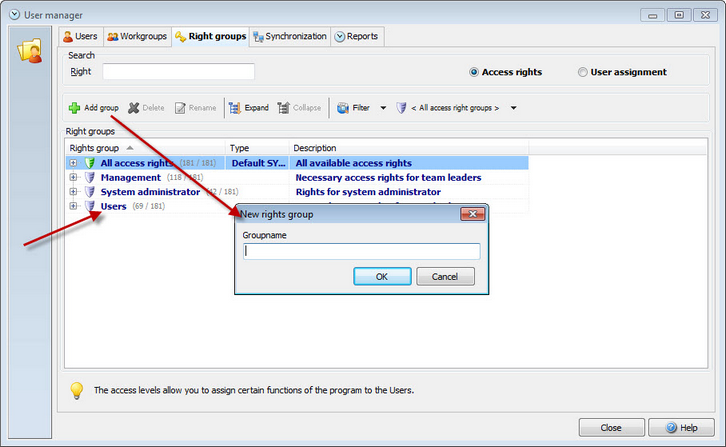Click 'Default SY...' type cell
726x447 pixels.
(258, 163)
